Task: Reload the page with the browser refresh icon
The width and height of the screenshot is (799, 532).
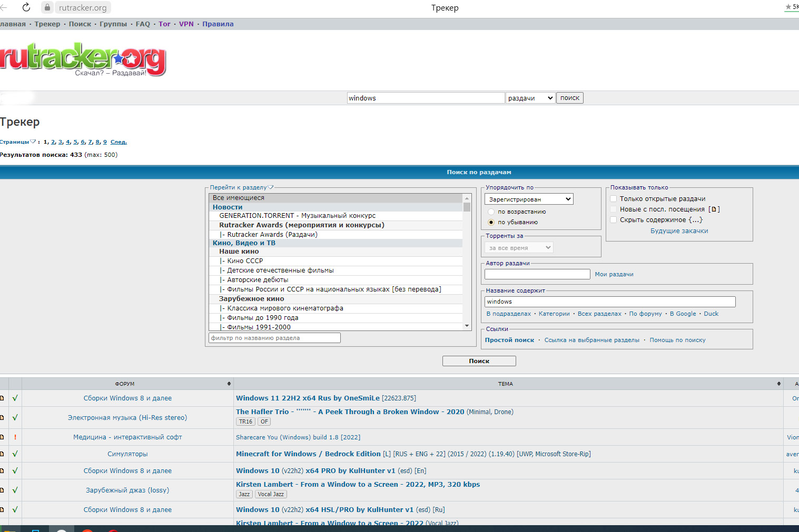Action: pos(26,7)
